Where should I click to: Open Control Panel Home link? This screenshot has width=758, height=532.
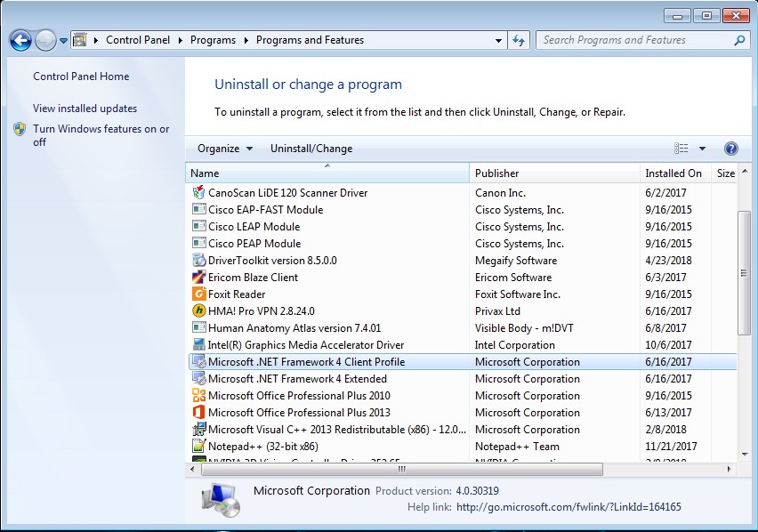[x=81, y=77]
